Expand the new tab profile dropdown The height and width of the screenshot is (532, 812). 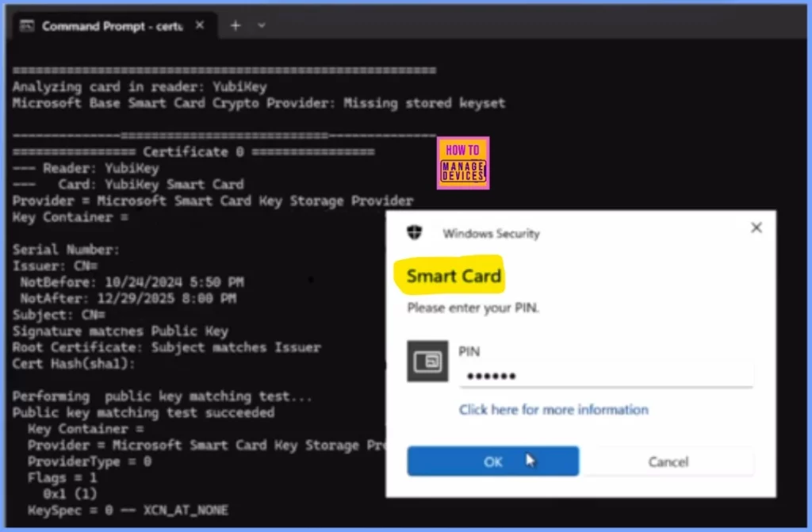coord(262,25)
